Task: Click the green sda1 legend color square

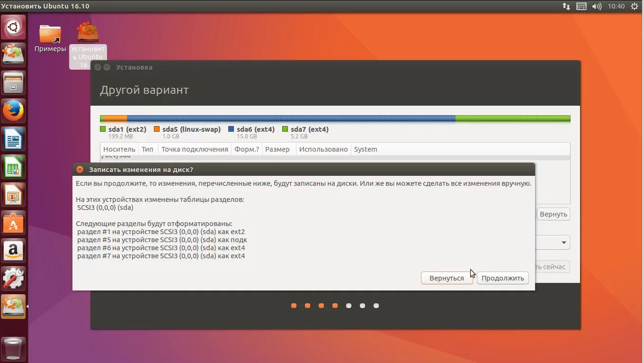Action: [x=103, y=129]
